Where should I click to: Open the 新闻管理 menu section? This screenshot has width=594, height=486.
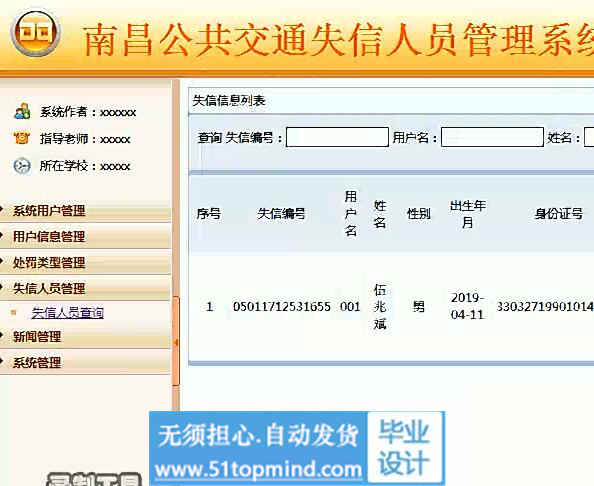[x=85, y=336]
